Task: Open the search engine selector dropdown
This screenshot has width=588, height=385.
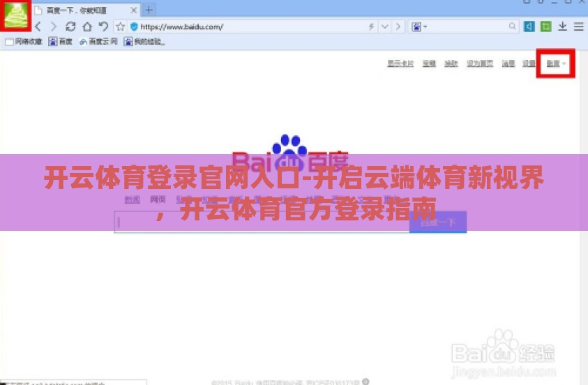Action: pyautogui.click(x=419, y=27)
